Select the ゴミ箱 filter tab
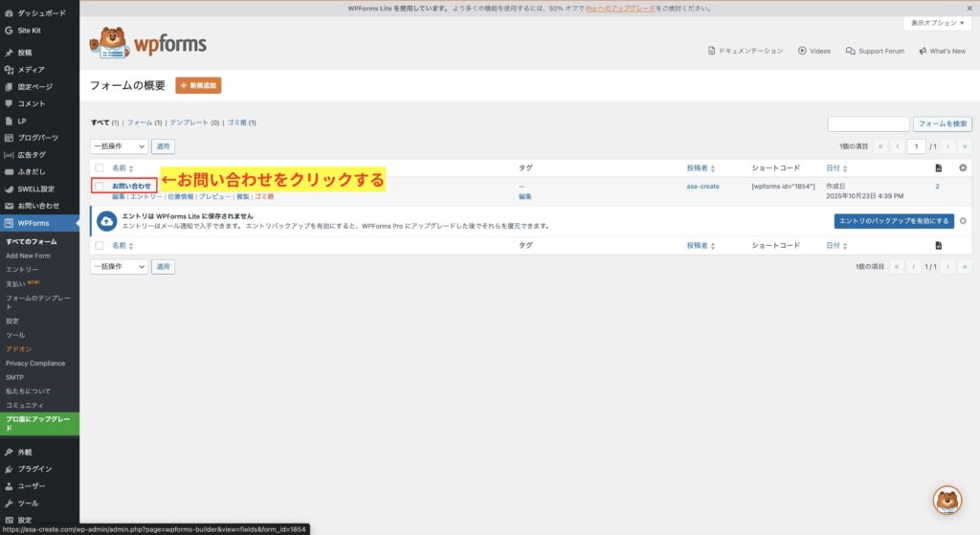 click(241, 123)
